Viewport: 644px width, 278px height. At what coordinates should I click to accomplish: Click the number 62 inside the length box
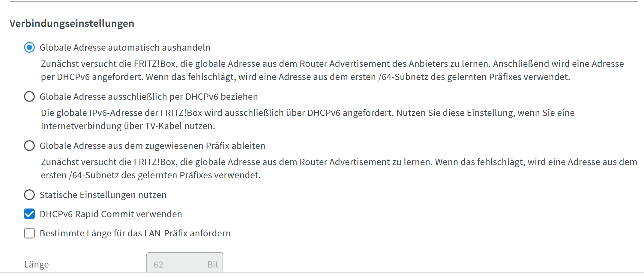point(158,264)
